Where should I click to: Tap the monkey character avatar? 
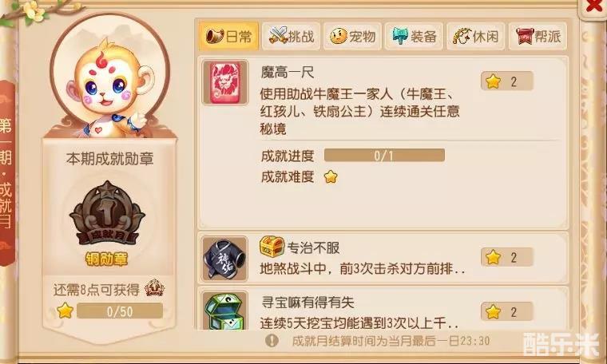tap(110, 87)
